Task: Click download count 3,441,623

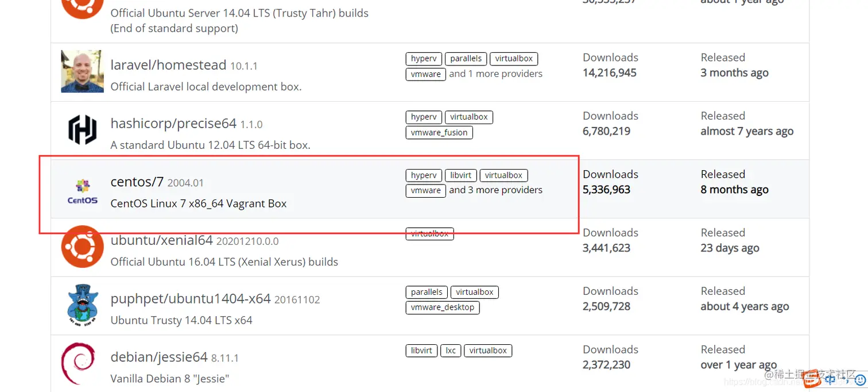Action: pos(607,248)
